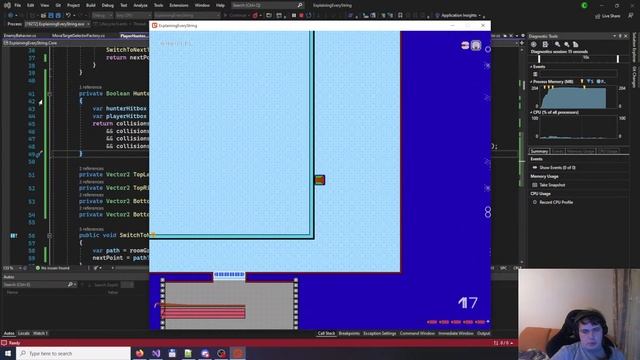Switch to Breakpoints tab
This screenshot has height=360, width=640.
(349, 333)
